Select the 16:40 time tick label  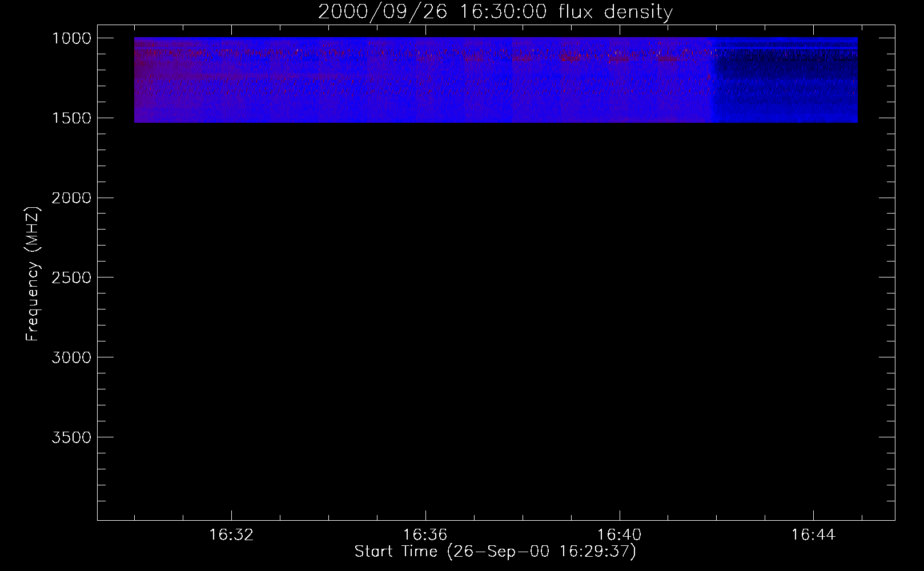click(x=619, y=535)
